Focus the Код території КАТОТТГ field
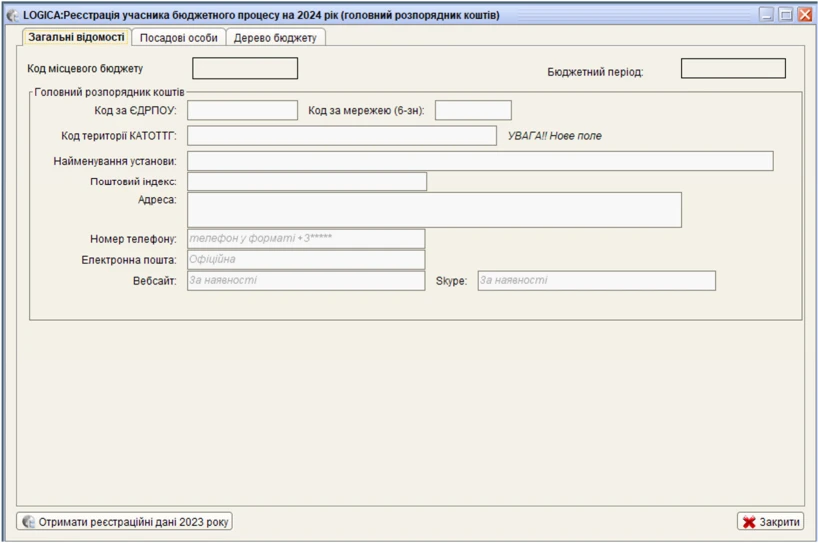This screenshot has width=818, height=543. click(x=341, y=136)
